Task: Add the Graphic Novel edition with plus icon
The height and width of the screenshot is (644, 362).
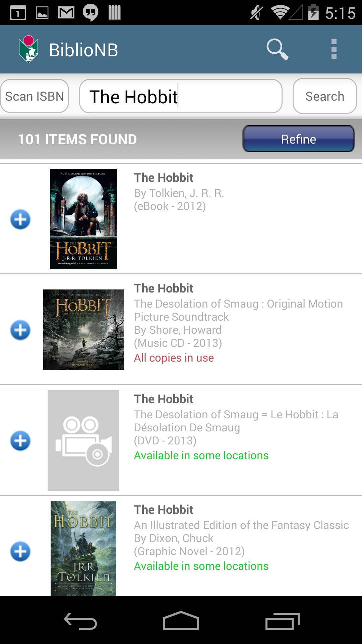Action: tap(21, 550)
